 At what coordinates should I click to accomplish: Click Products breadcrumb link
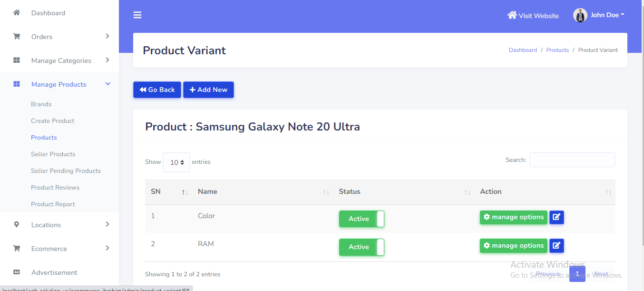557,50
